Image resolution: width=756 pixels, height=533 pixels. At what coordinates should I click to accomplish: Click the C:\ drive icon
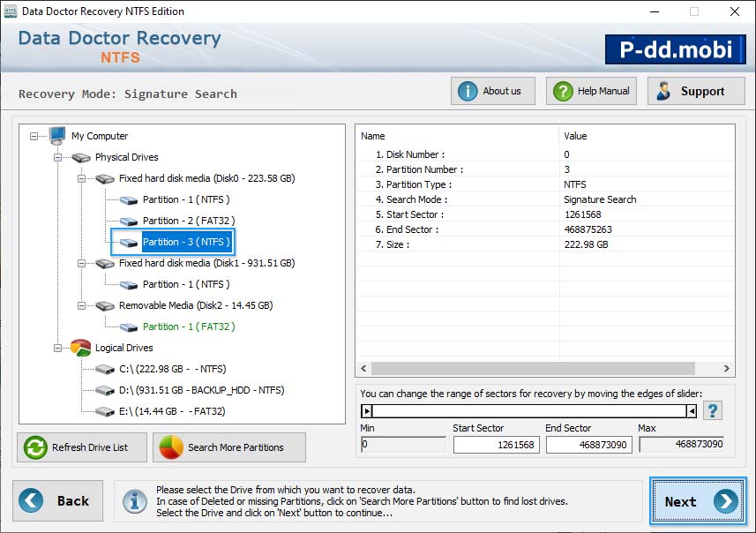tap(105, 370)
